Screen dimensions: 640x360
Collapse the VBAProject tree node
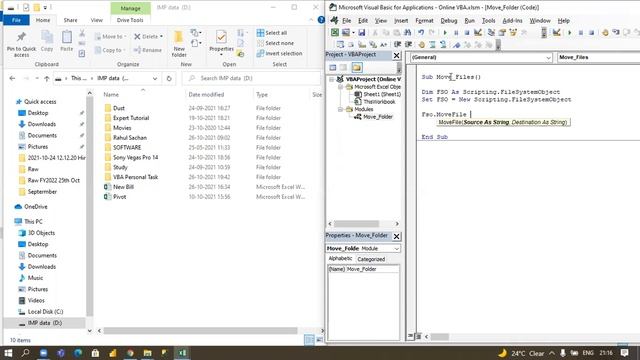click(x=332, y=79)
